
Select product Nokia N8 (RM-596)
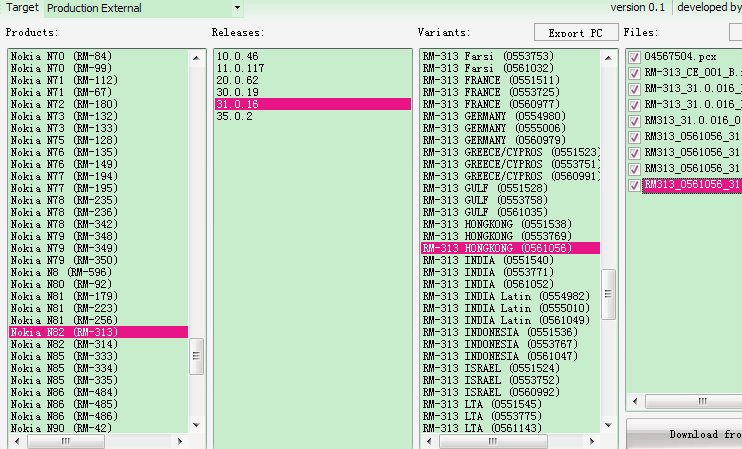pyautogui.click(x=98, y=273)
